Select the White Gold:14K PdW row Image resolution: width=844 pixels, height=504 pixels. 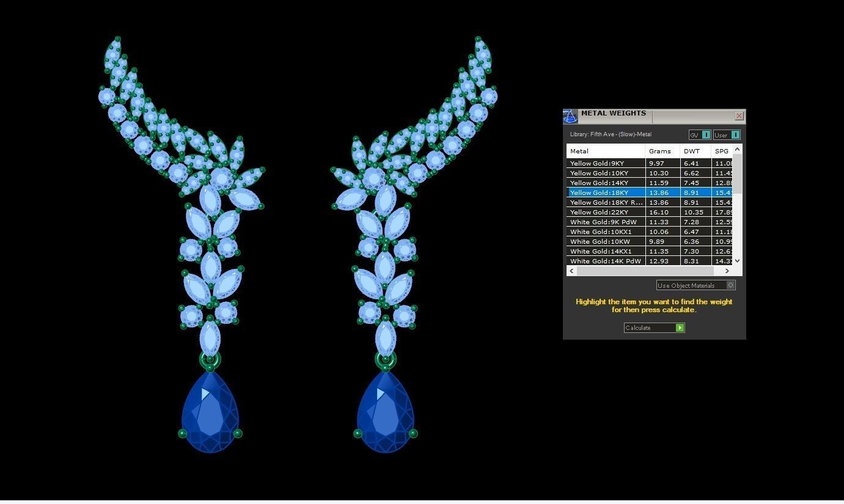pos(650,261)
